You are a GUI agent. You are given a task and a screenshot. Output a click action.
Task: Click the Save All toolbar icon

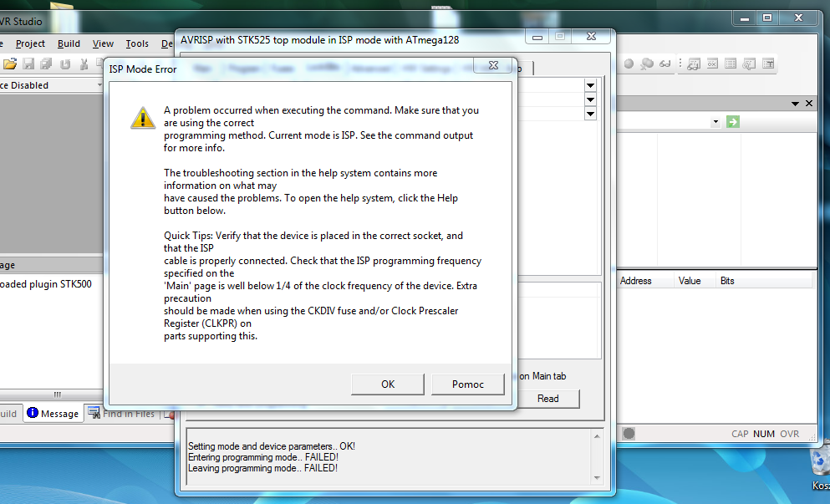coord(47,64)
